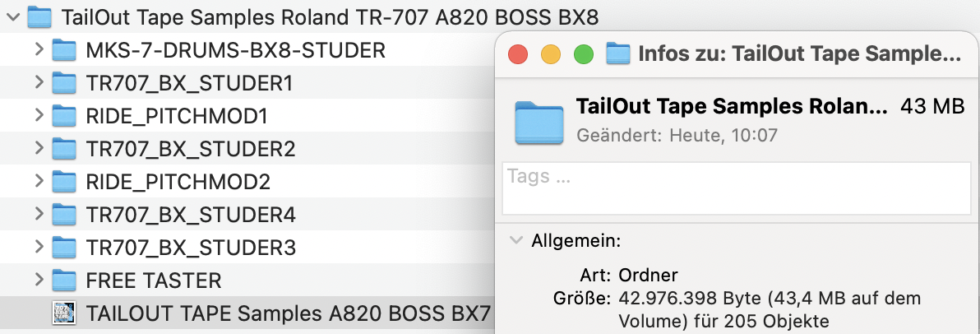This screenshot has height=334, width=980.
Task: Click the TR707_BX_STUDER1 folder icon
Action: coord(64,84)
